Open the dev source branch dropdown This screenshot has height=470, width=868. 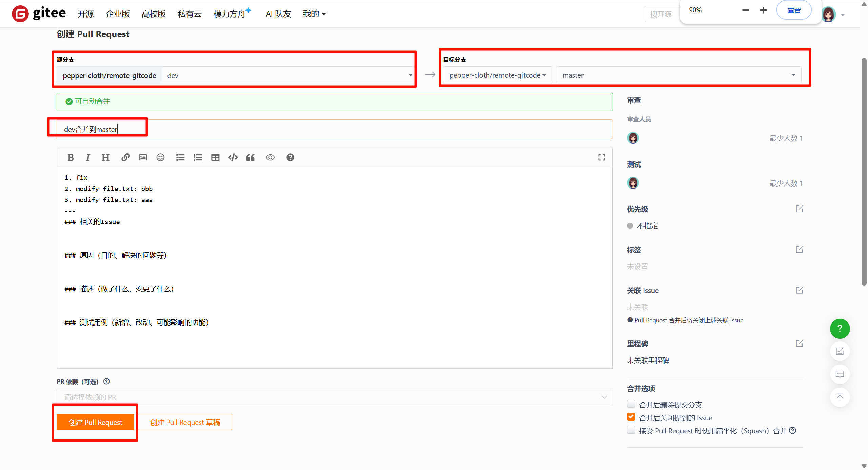pyautogui.click(x=288, y=75)
